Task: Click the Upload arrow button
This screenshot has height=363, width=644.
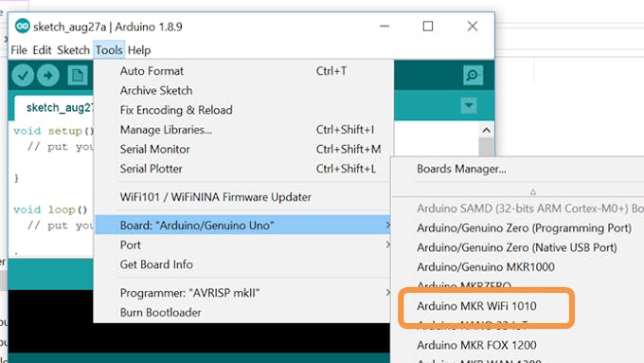Action: tap(48, 75)
